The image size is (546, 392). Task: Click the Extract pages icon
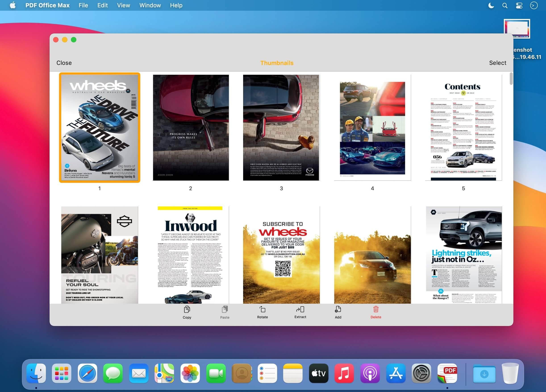[300, 309]
